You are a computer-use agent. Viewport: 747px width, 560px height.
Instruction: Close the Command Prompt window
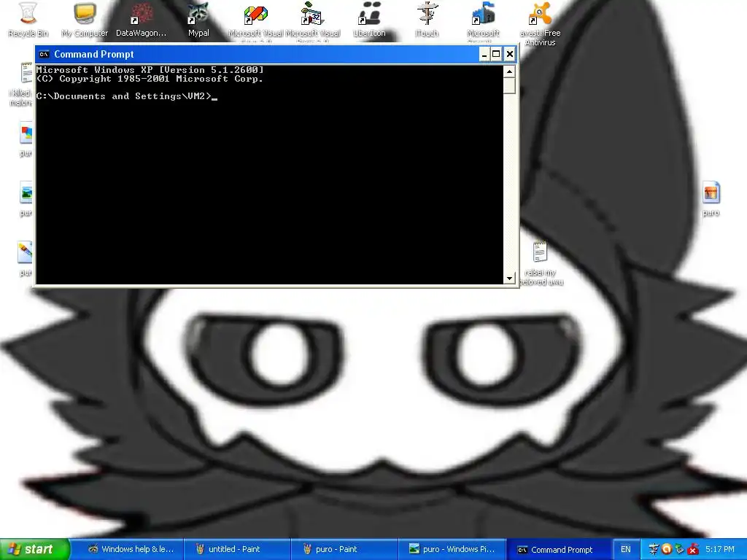tap(509, 54)
